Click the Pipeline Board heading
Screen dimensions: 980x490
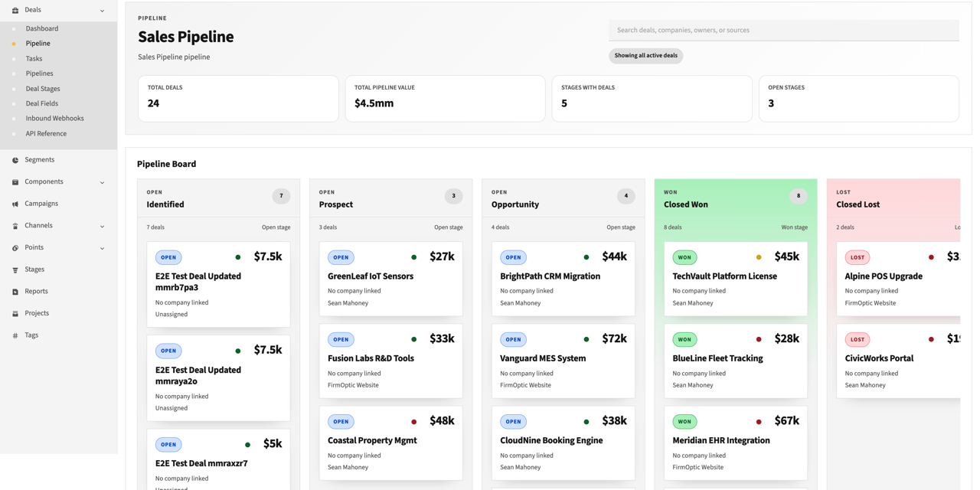click(166, 164)
